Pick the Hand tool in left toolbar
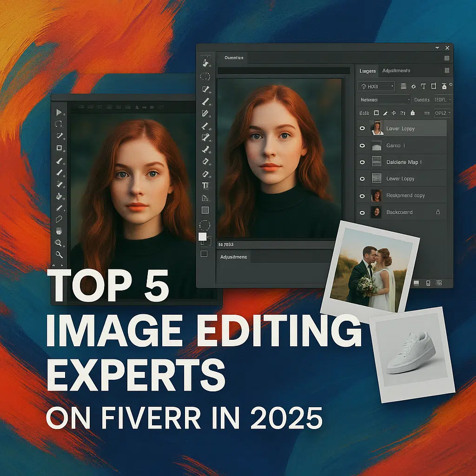Screen dimensions: 476x476 click(59, 231)
